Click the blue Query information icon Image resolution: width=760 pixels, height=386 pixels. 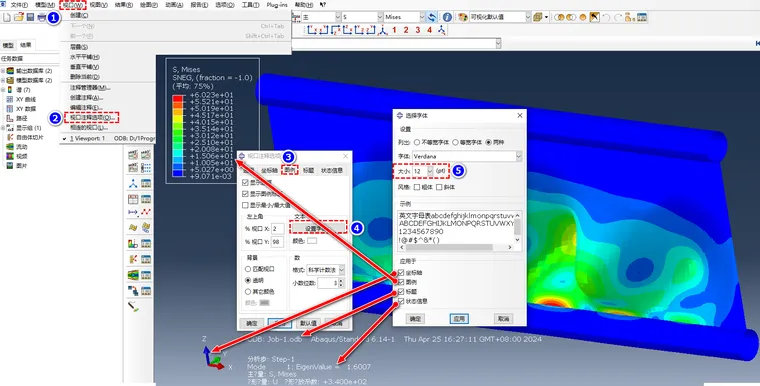(x=447, y=17)
